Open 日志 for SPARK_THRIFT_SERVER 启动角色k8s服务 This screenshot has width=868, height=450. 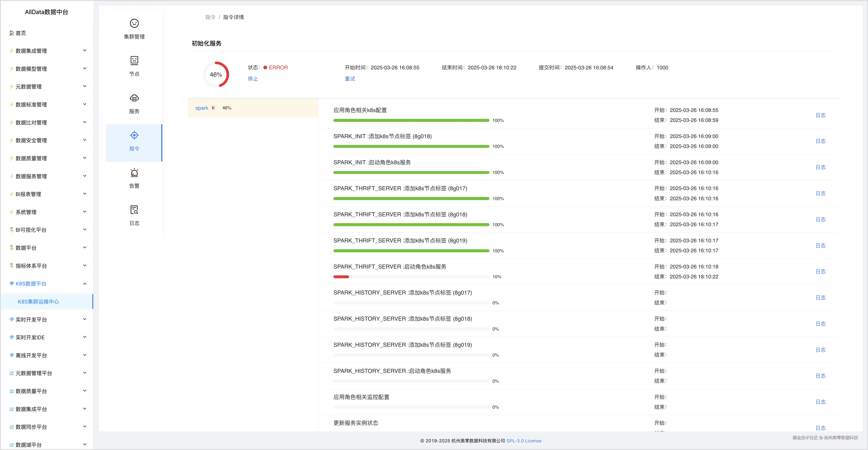pos(820,271)
